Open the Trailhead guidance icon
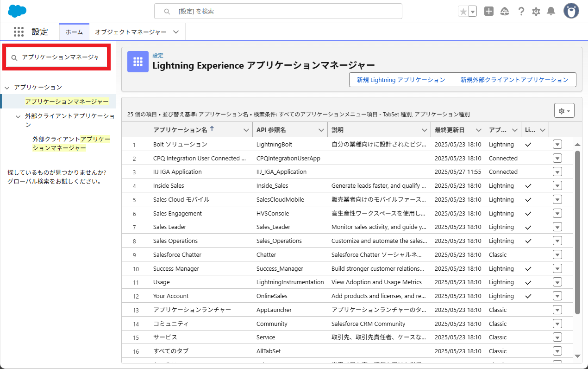The width and height of the screenshot is (588, 369). click(505, 12)
